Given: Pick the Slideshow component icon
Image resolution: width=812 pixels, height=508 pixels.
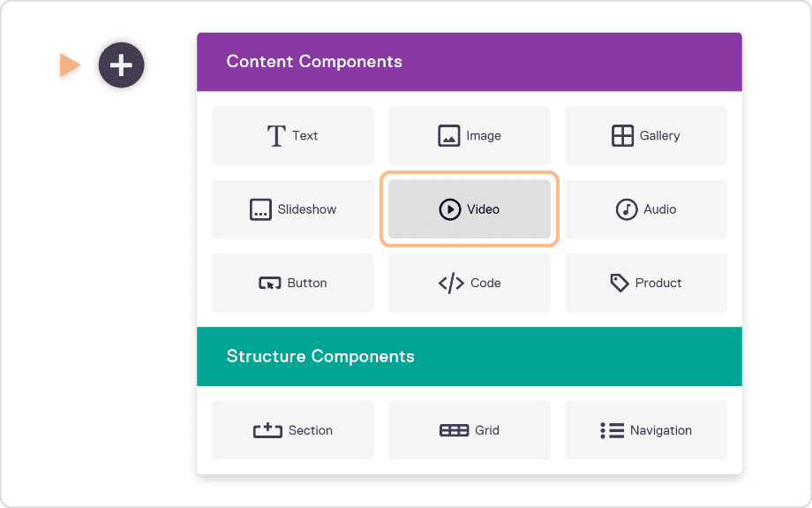Looking at the screenshot, I should click(260, 210).
